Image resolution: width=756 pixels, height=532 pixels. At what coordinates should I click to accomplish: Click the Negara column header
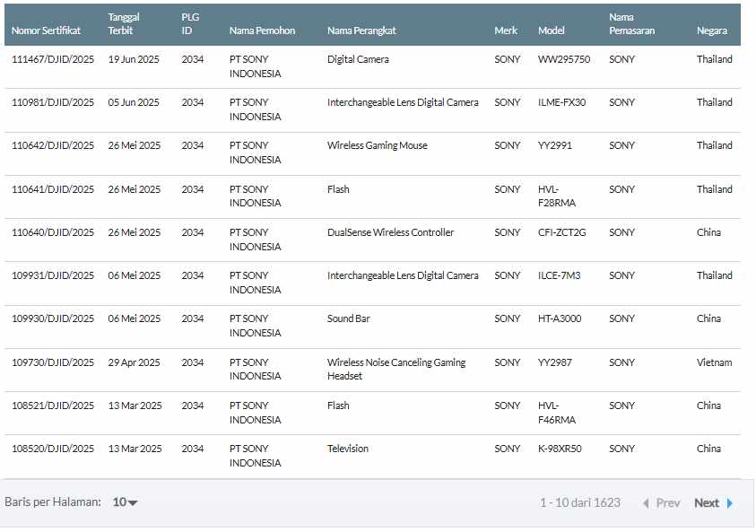[x=712, y=31]
